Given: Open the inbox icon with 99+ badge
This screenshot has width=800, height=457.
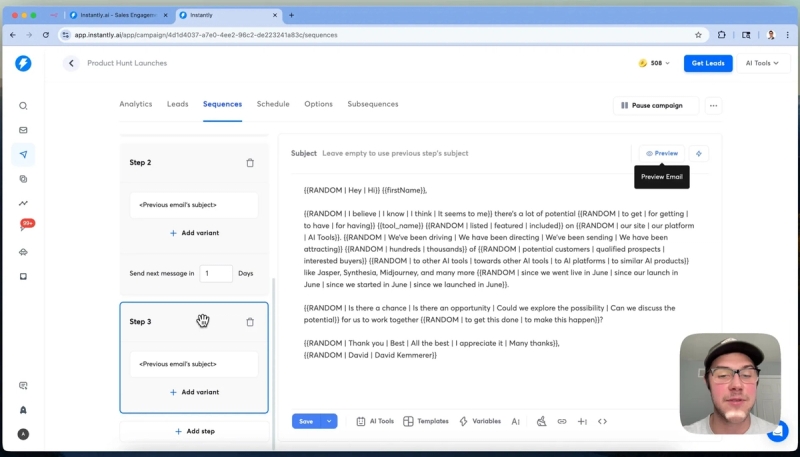Looking at the screenshot, I should (24, 225).
